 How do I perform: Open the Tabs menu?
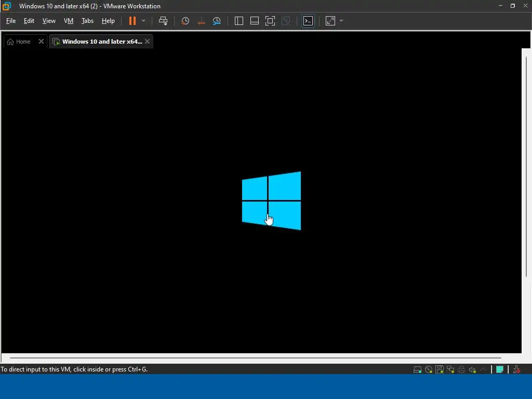coord(87,21)
